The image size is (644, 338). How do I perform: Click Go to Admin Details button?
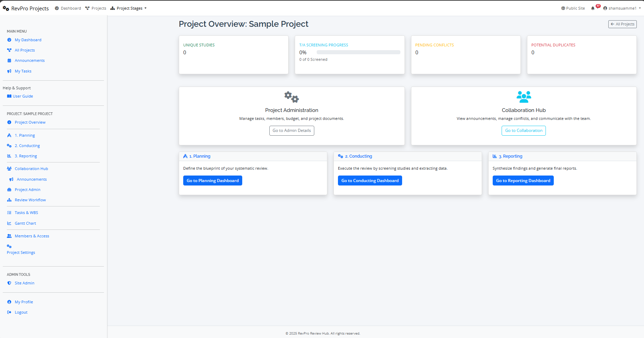pos(292,131)
